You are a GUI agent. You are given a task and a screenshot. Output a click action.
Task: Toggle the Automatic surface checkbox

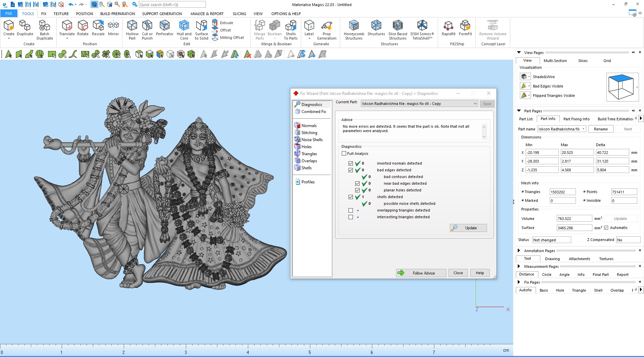pos(606,228)
